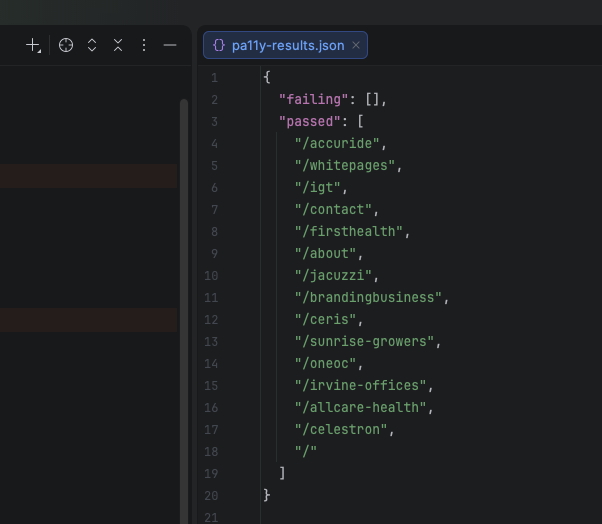Image resolution: width=602 pixels, height=524 pixels.
Task: Click the "/firsthealth" string
Action: point(349,231)
